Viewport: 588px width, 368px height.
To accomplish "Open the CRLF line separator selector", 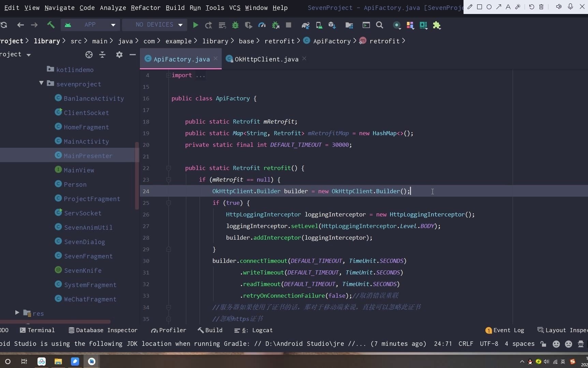I will tap(466, 344).
